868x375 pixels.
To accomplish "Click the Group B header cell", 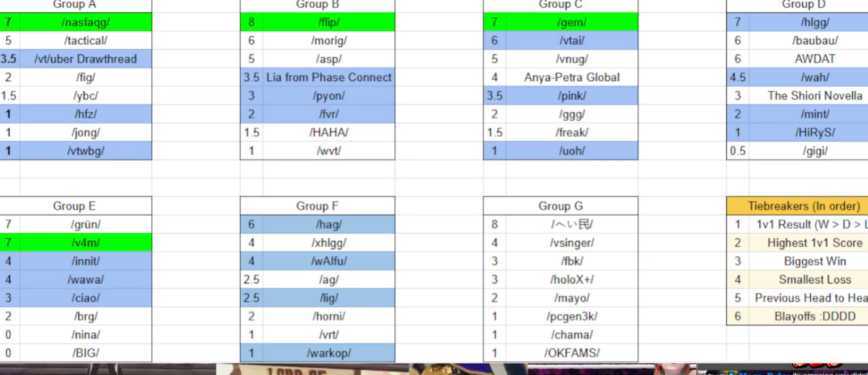I will coord(317,5).
